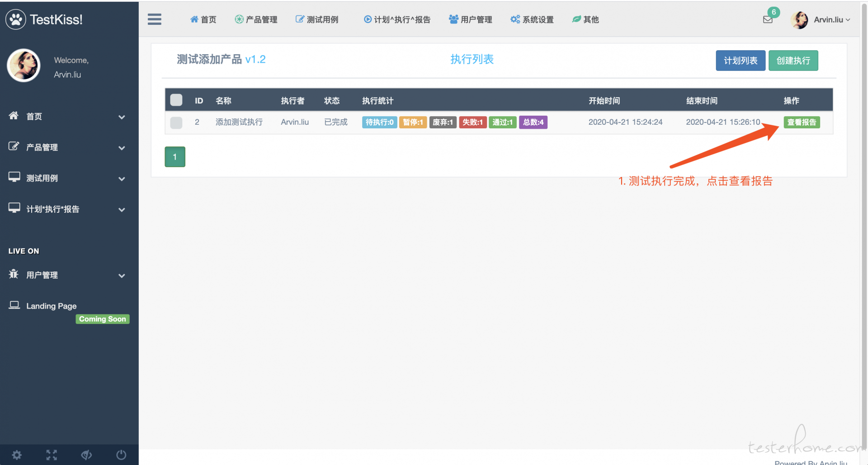This screenshot has width=868, height=465.
Task: Expand the sidebar 首页 chevron
Action: [122, 117]
